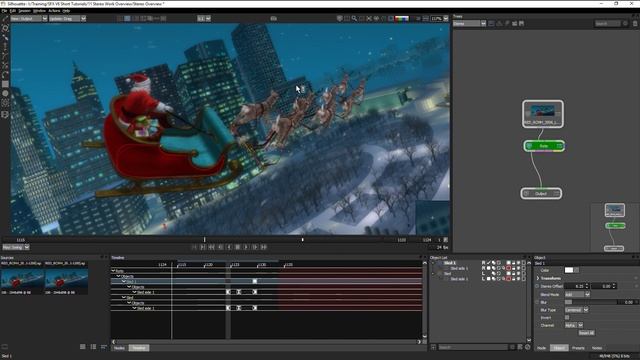Open the Help menu

click(66, 11)
